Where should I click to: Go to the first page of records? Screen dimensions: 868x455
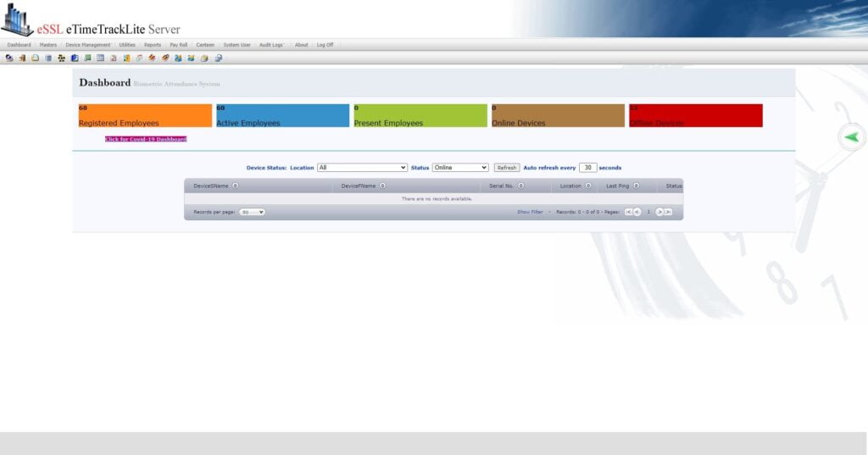[628, 212]
